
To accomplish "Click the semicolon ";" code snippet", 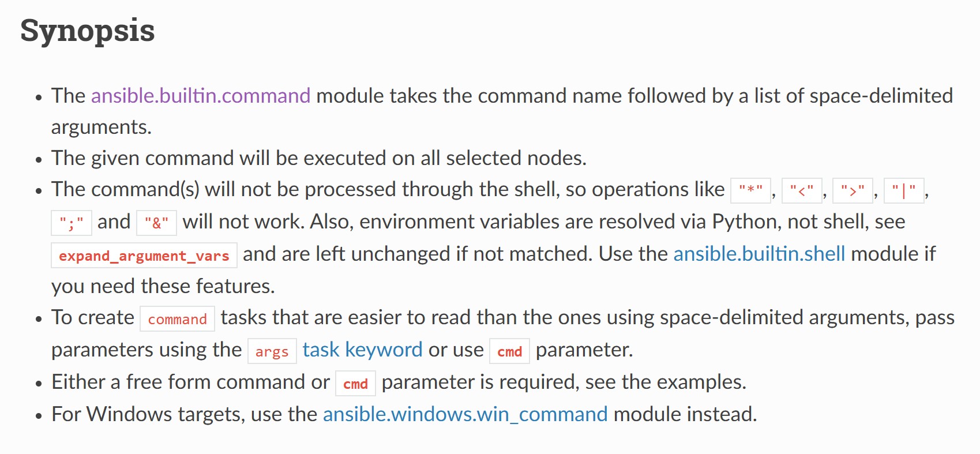I will 72,223.
